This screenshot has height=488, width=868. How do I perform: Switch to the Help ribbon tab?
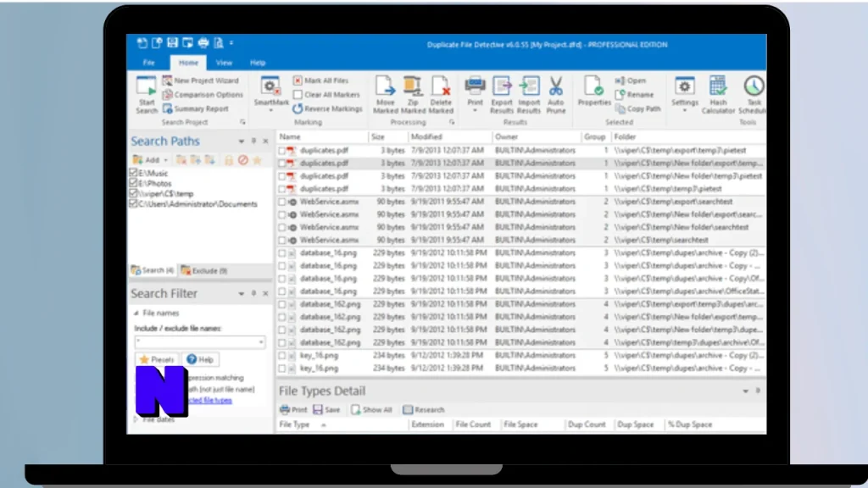pyautogui.click(x=258, y=63)
